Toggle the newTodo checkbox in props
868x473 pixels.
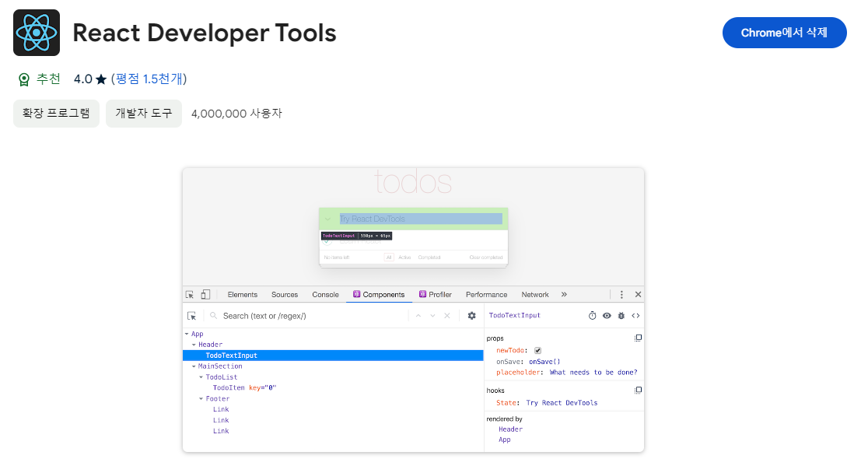pos(537,351)
